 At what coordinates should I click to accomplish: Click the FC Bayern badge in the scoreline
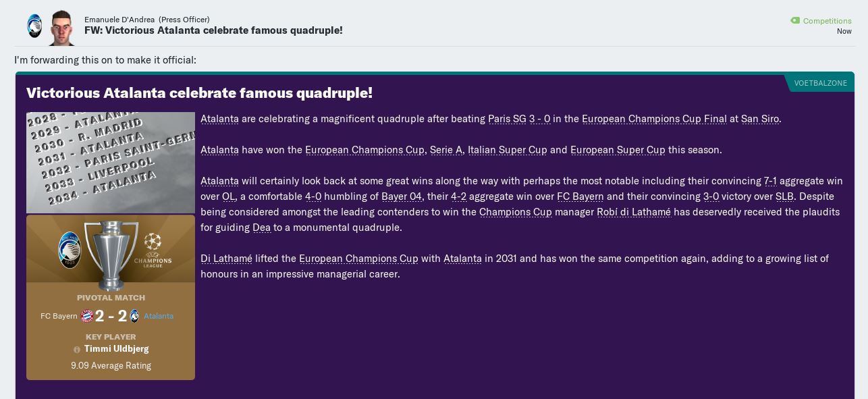coord(87,316)
